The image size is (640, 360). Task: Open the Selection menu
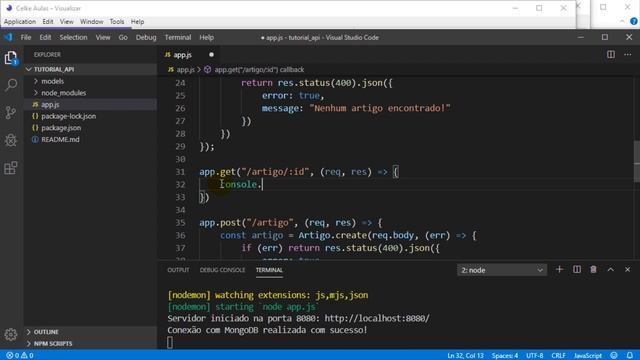tap(73, 37)
